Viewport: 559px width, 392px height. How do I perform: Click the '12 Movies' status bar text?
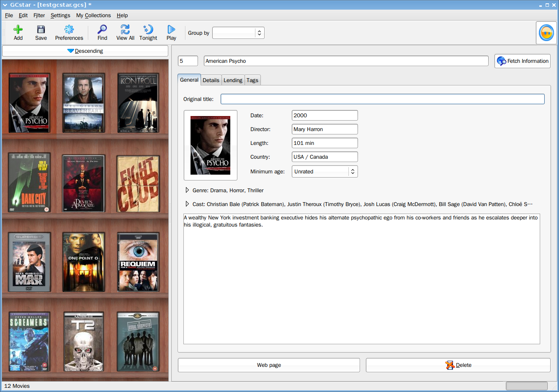(17, 386)
